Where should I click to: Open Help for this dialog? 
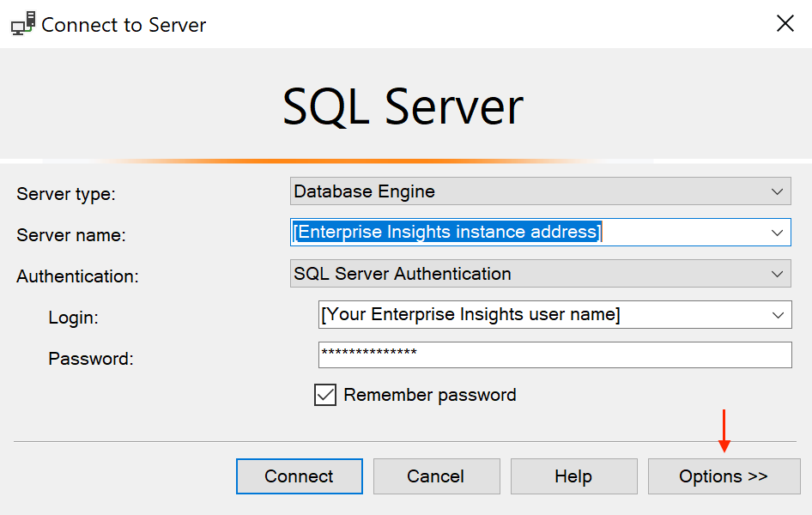point(573,476)
